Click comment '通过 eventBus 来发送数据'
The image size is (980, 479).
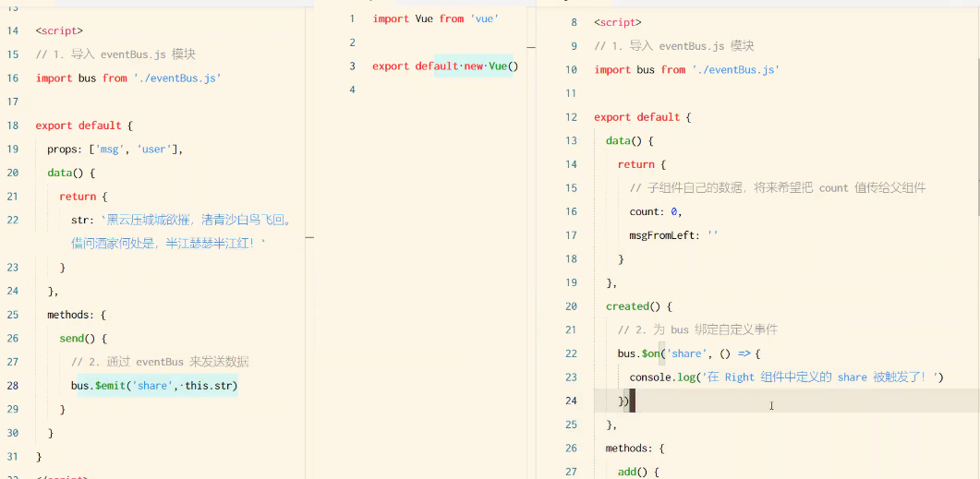(160, 362)
